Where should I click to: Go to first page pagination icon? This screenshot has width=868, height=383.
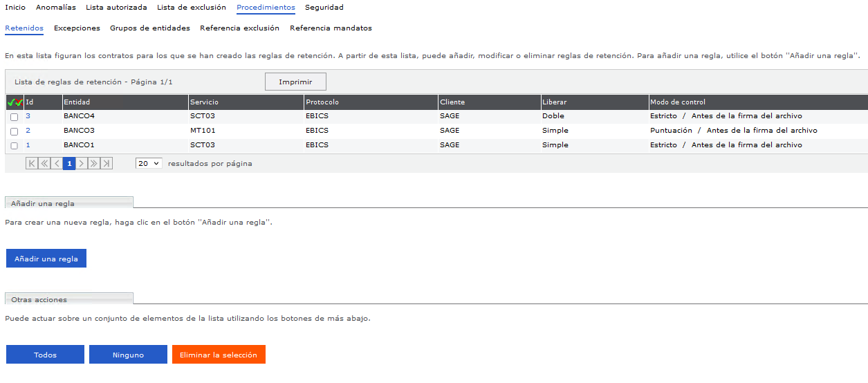pos(32,164)
